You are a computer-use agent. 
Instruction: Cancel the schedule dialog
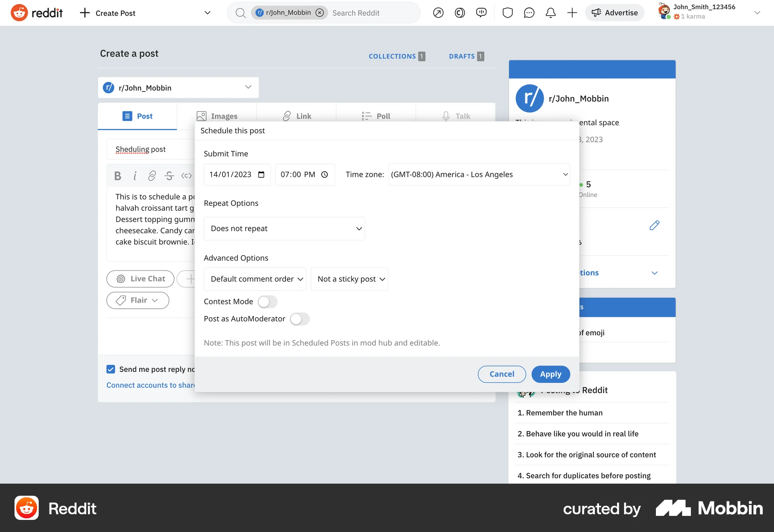tap(501, 374)
